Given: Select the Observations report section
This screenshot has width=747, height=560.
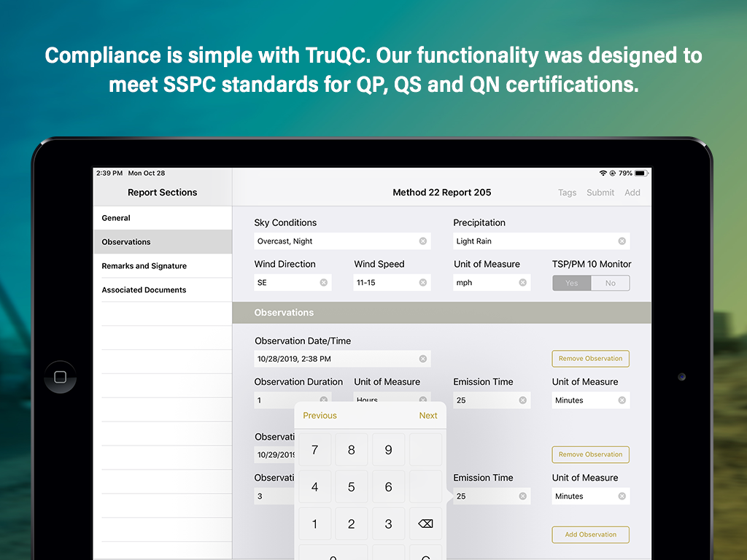Looking at the screenshot, I should pyautogui.click(x=163, y=241).
